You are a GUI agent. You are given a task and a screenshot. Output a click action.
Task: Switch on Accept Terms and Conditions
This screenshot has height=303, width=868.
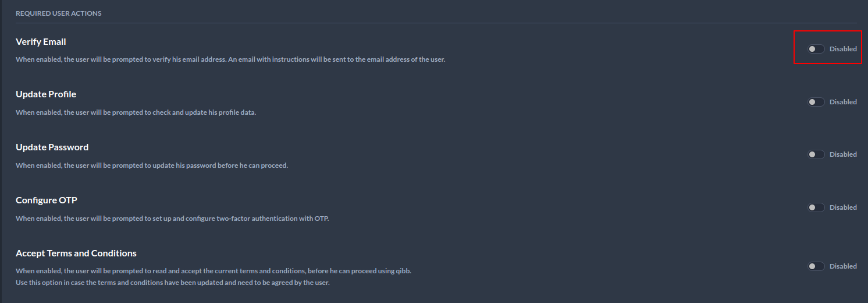pyautogui.click(x=816, y=266)
